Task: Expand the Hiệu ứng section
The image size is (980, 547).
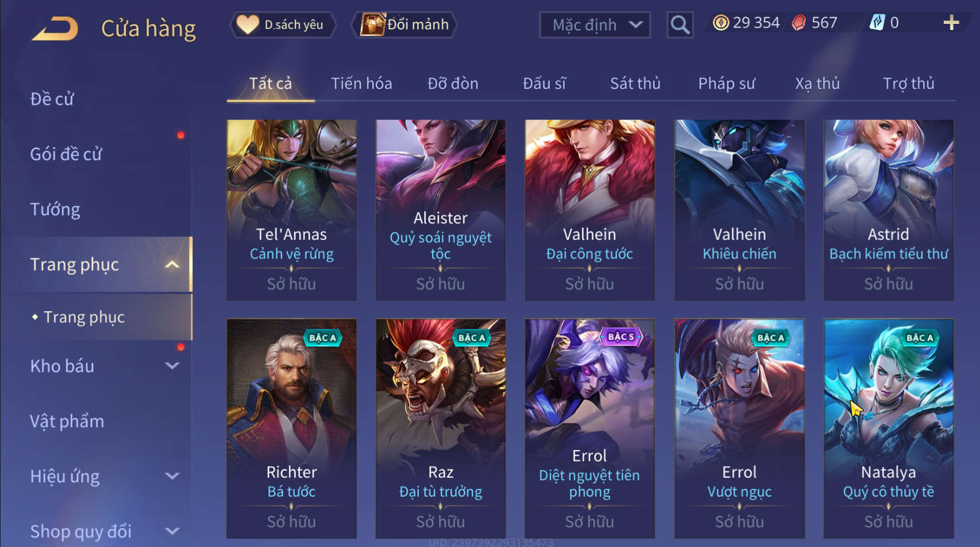Action: coord(172,476)
